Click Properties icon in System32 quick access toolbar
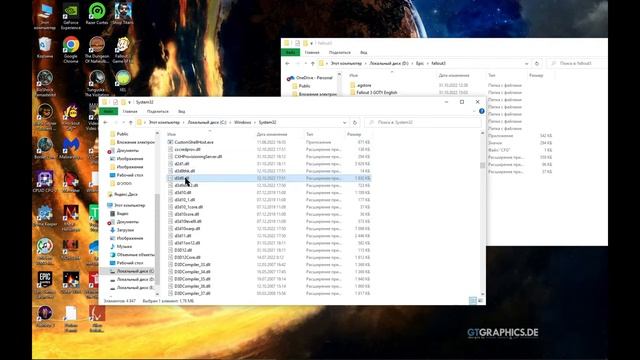The height and width of the screenshot is (360, 640). coord(115,102)
